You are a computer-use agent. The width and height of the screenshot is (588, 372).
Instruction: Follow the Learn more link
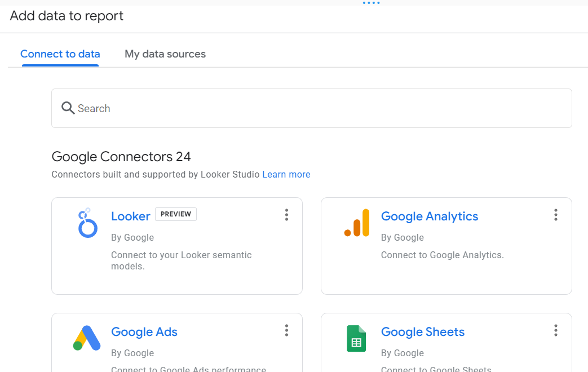tap(286, 175)
